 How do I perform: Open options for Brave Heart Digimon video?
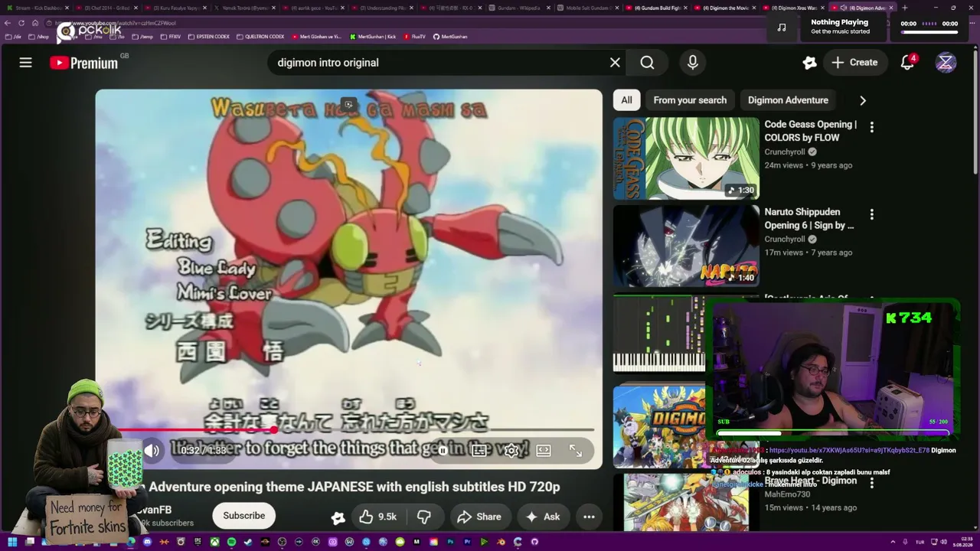871,483
